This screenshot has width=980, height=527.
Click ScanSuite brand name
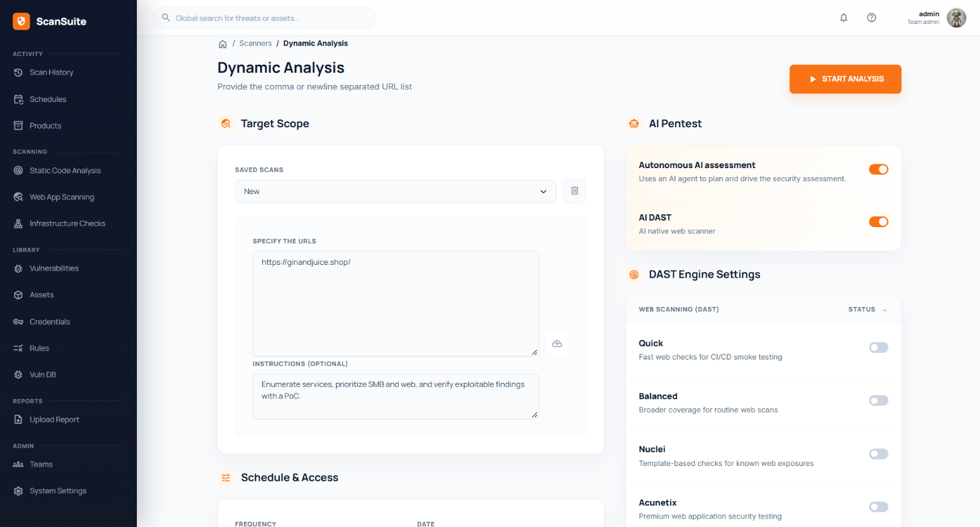61,21
